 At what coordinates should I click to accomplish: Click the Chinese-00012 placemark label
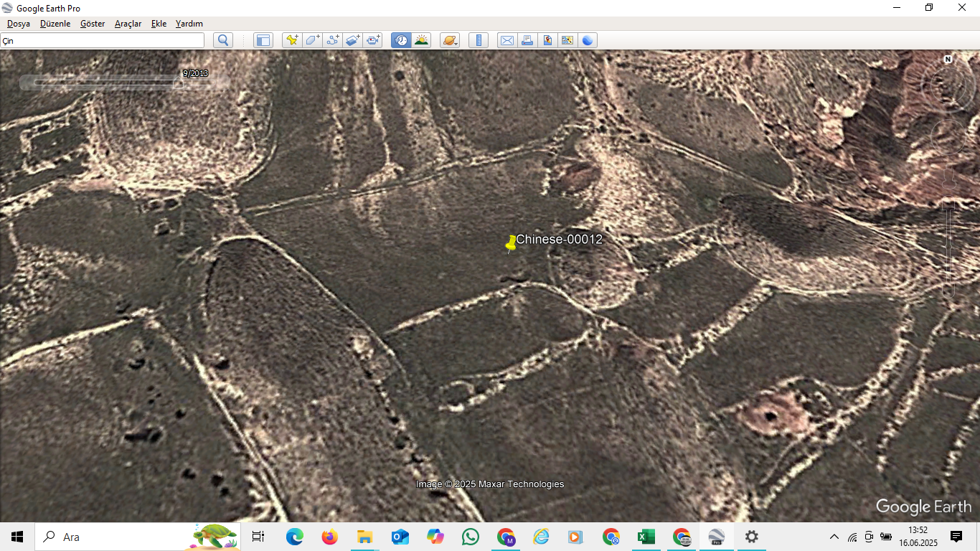pos(560,239)
